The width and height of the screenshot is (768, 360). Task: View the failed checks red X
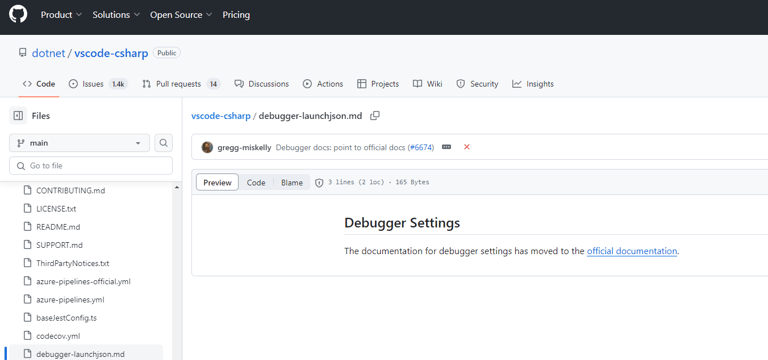(467, 147)
